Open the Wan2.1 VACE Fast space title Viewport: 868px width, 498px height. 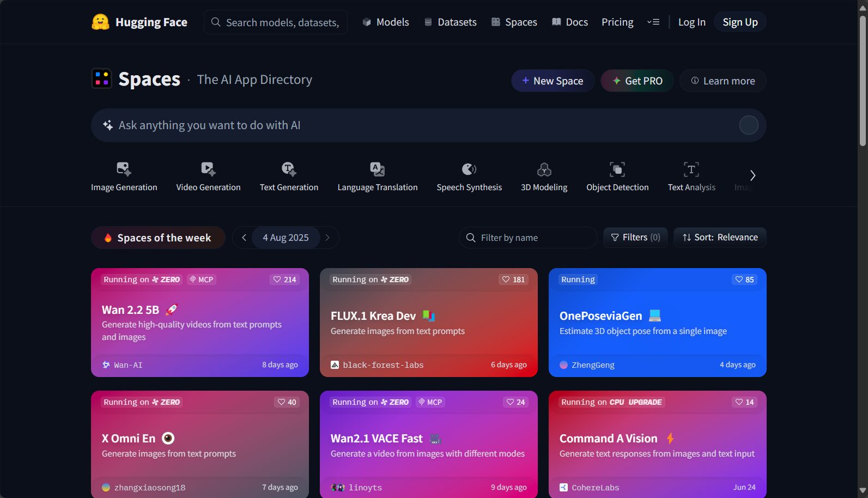pos(377,439)
